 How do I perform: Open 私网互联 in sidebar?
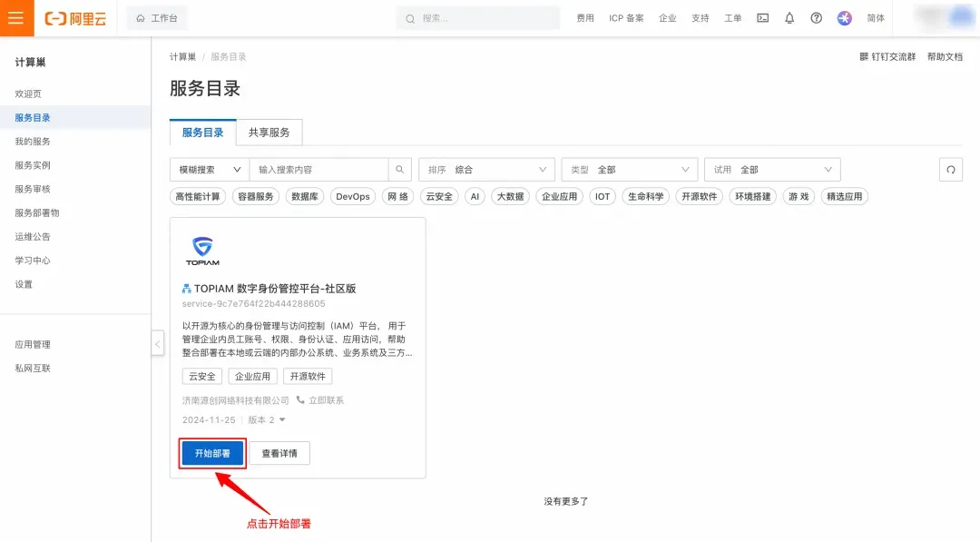pyautogui.click(x=33, y=369)
